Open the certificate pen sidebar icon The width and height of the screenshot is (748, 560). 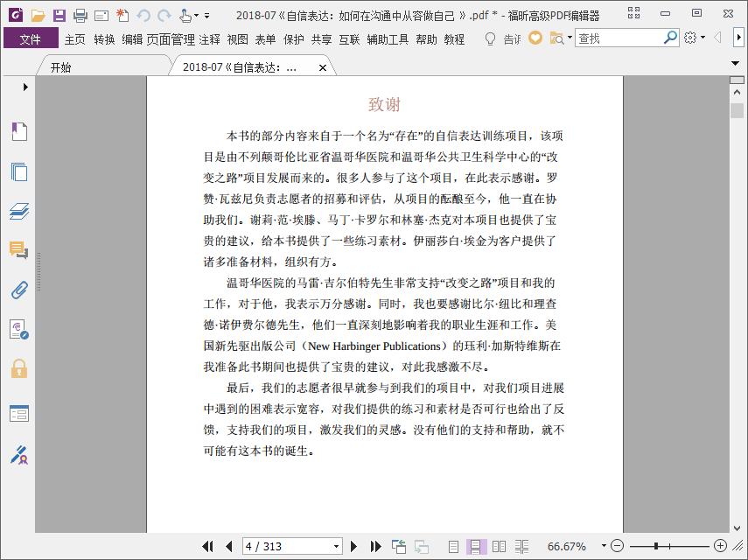pos(19,455)
